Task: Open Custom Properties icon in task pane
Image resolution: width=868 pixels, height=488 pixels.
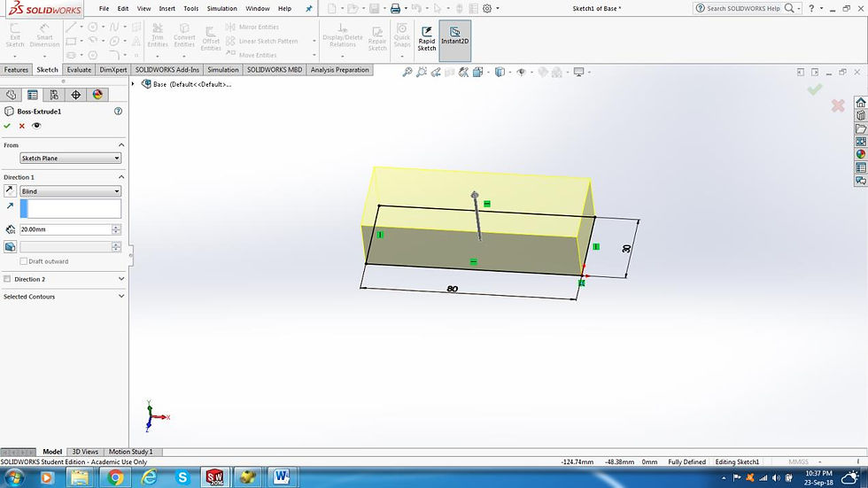Action: tap(861, 167)
